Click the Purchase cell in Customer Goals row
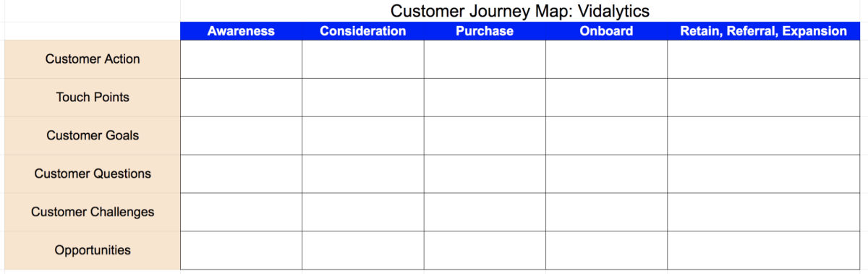The width and height of the screenshot is (868, 274). (485, 136)
